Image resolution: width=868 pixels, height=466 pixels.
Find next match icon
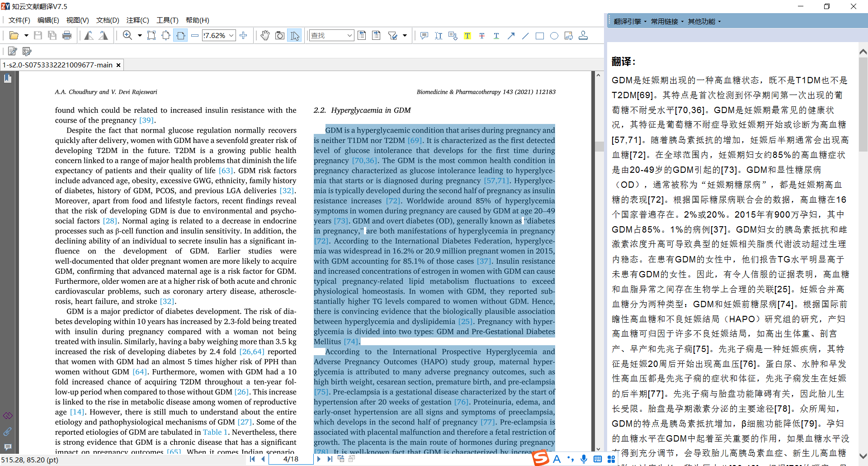pyautogui.click(x=376, y=35)
